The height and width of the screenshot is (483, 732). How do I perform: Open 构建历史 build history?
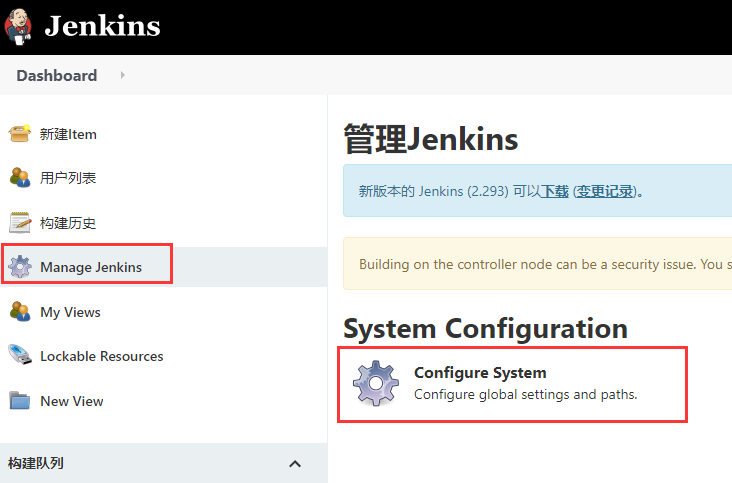pos(68,223)
